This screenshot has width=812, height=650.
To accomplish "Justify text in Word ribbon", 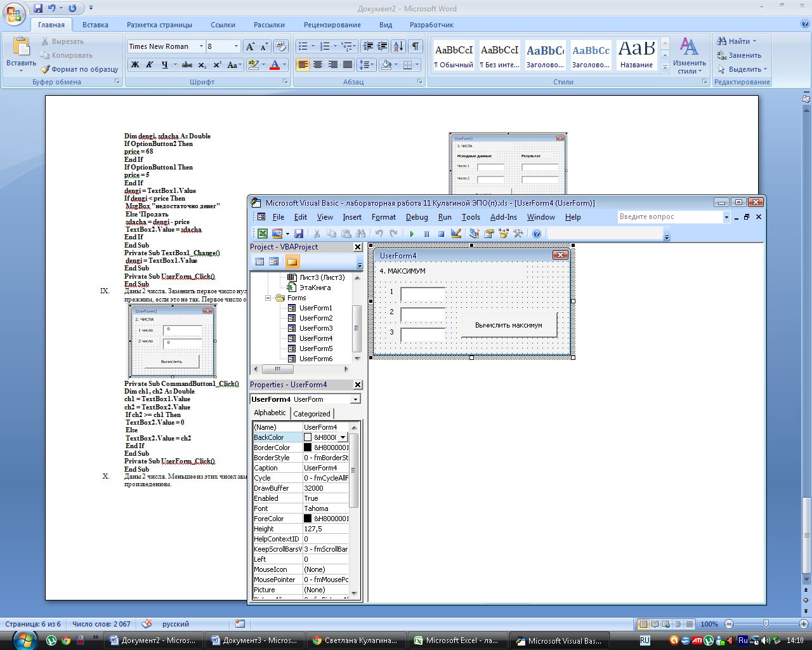I will coord(348,65).
